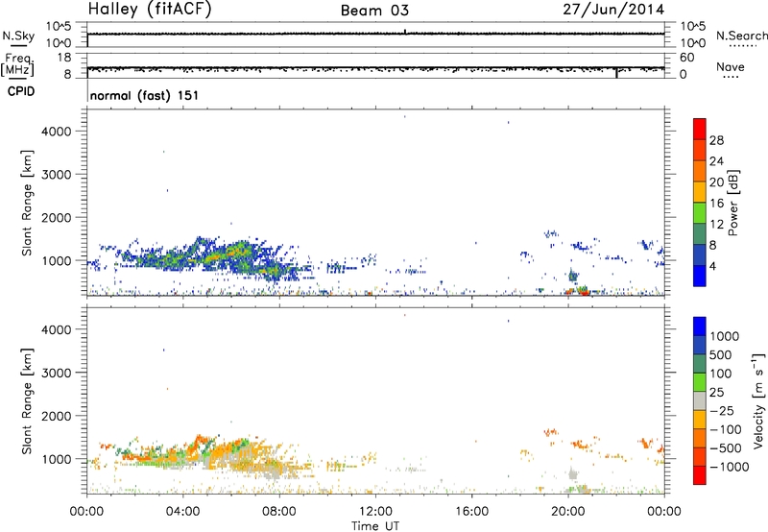The height and width of the screenshot is (532, 768).
Task: Click the '18' frequency axis tick
Action: coord(64,58)
